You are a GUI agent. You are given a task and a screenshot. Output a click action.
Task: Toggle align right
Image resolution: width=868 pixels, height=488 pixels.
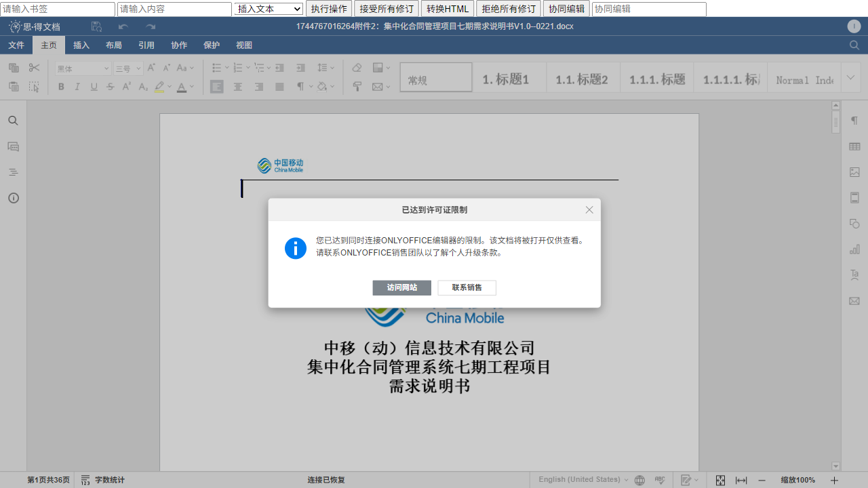[259, 87]
